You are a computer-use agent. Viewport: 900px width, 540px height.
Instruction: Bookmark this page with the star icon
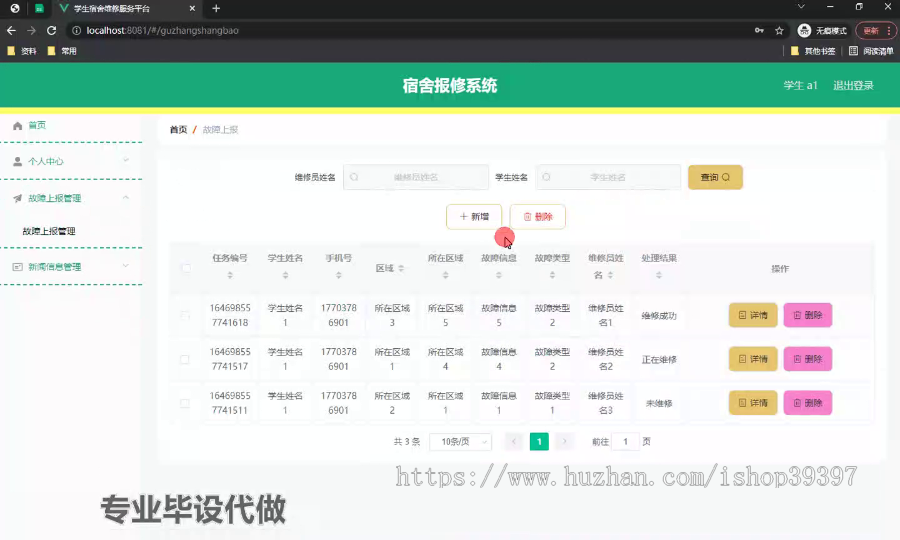[779, 31]
